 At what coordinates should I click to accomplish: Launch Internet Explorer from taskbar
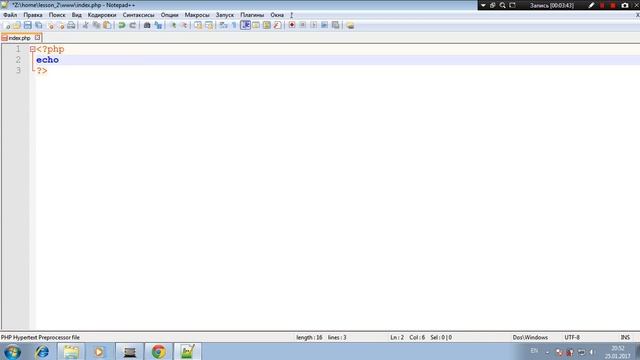42,351
